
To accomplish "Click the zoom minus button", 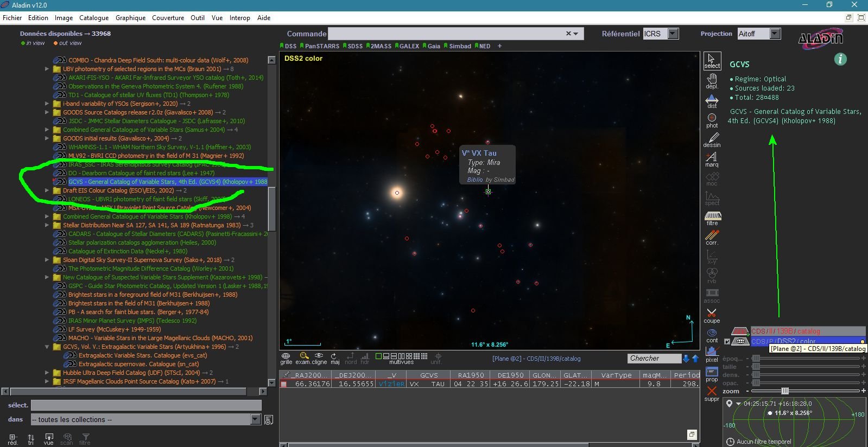I will 747,391.
